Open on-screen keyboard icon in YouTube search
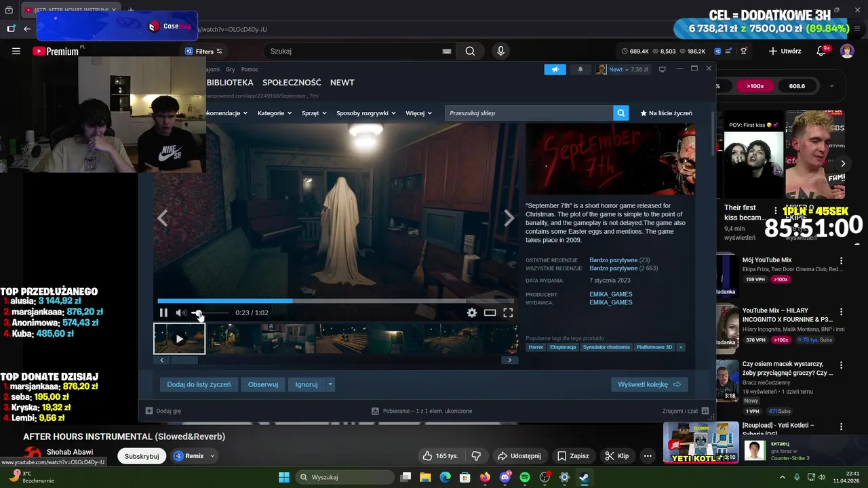868x488 pixels. pos(447,51)
